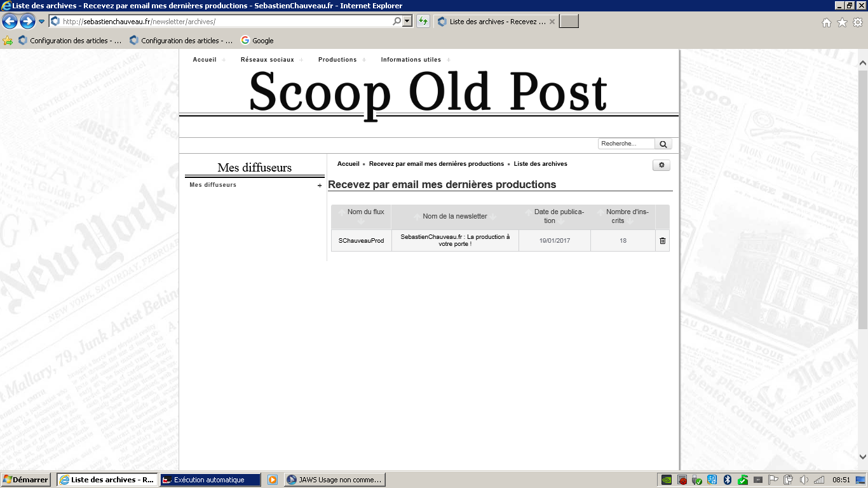
Task: Open the address bar autocomplete dropdown arrow
Action: click(x=407, y=22)
